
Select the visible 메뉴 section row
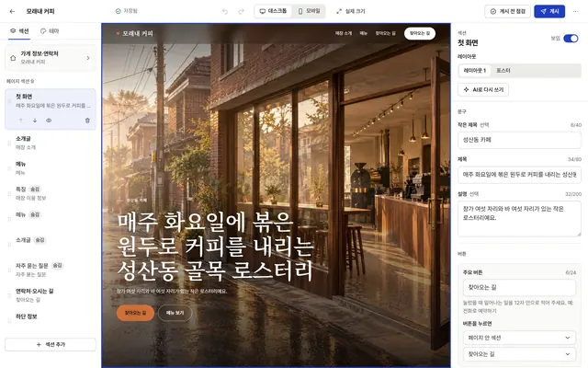coord(51,168)
